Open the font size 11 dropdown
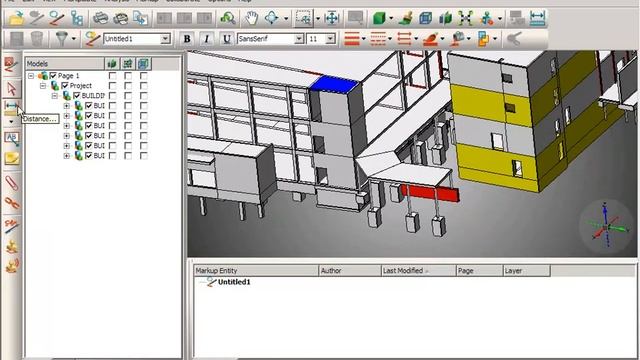Screen dimensions: 640x360 pyautogui.click(x=330, y=39)
